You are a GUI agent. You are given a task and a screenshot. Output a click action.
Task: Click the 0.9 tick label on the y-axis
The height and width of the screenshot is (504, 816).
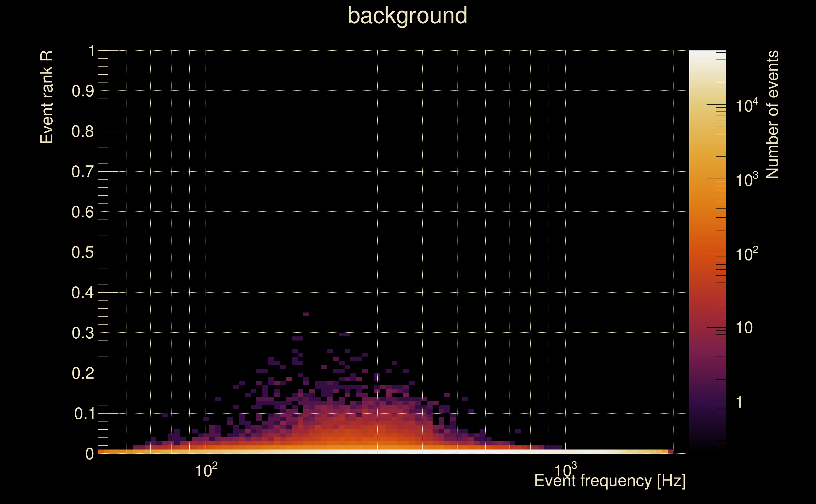(83, 91)
